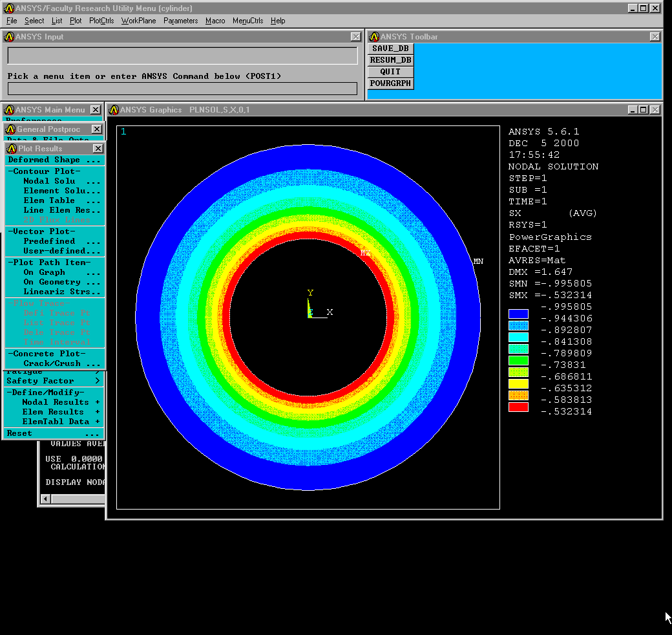
Task: Click the DMX =1.647 legend value
Action: coord(540,272)
